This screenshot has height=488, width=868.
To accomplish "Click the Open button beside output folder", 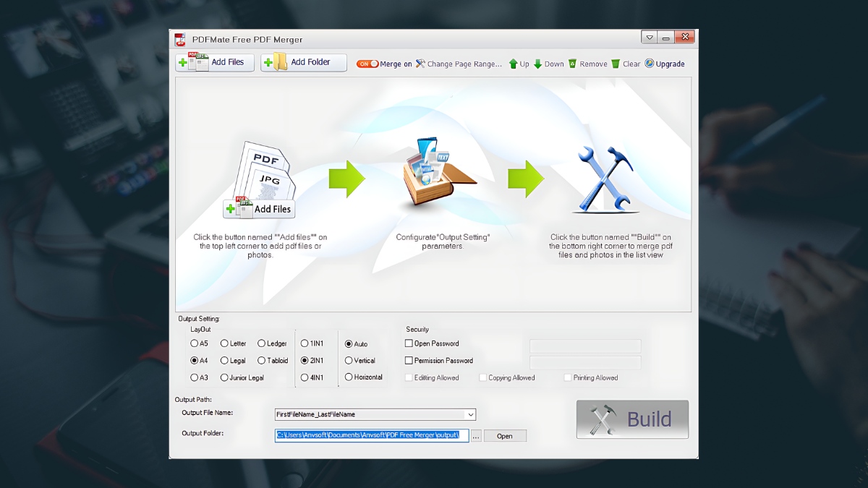I will click(x=505, y=436).
